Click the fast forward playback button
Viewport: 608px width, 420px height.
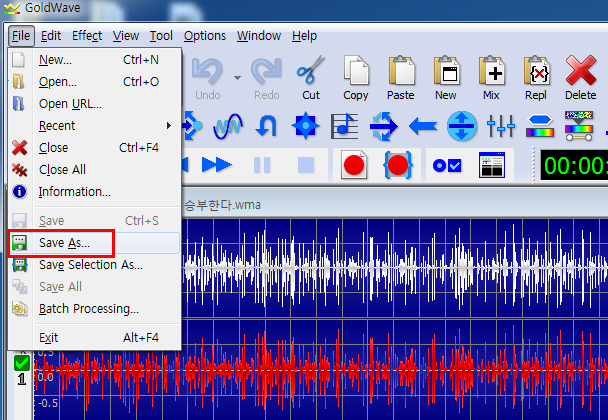click(217, 165)
